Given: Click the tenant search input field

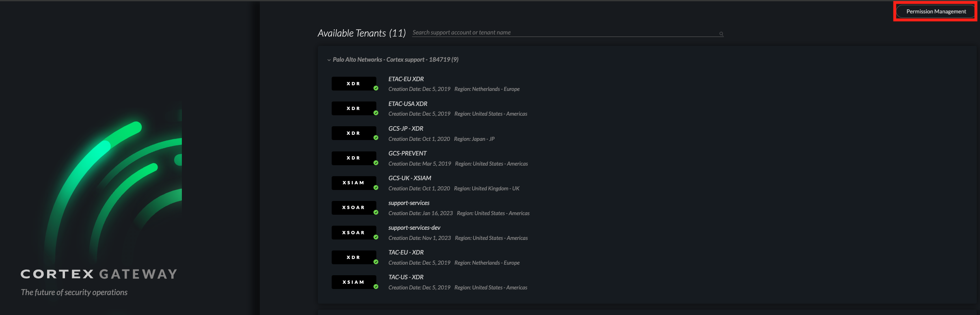Looking at the screenshot, I should coord(564,32).
